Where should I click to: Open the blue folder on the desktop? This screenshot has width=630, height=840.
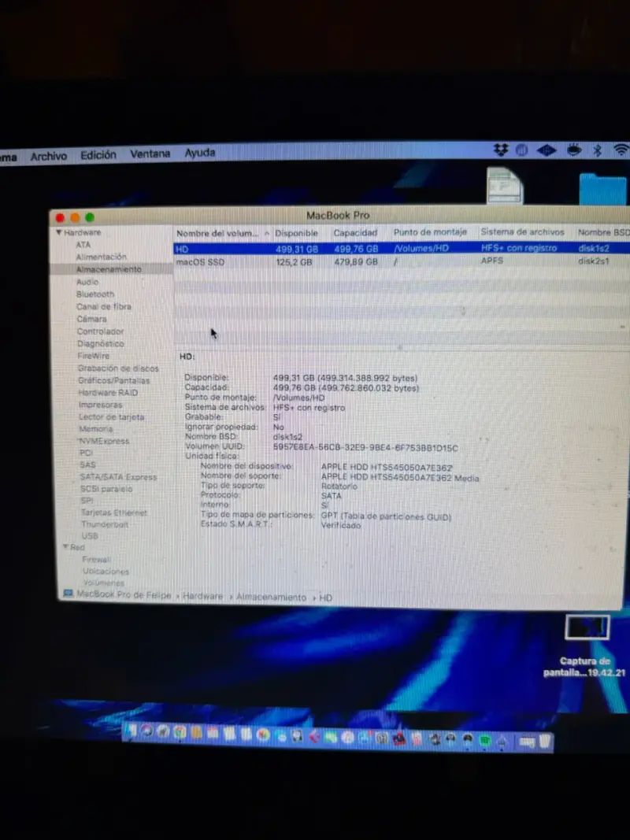coord(602,189)
